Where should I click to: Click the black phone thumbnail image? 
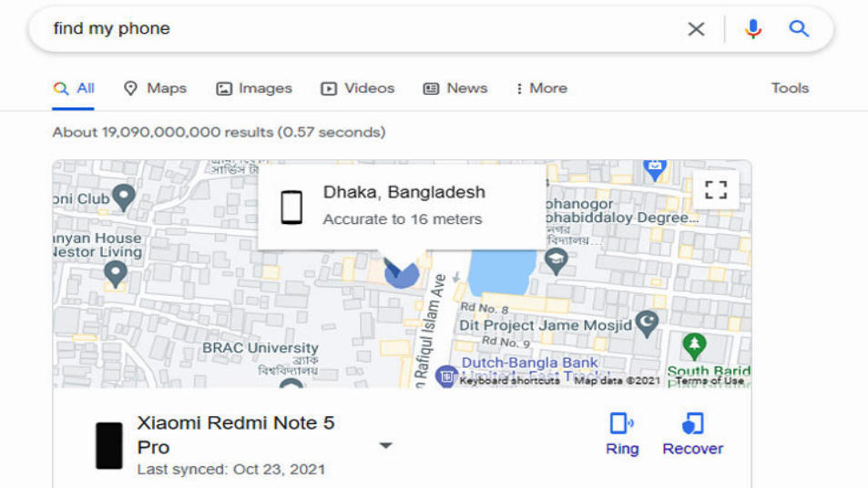point(109,446)
